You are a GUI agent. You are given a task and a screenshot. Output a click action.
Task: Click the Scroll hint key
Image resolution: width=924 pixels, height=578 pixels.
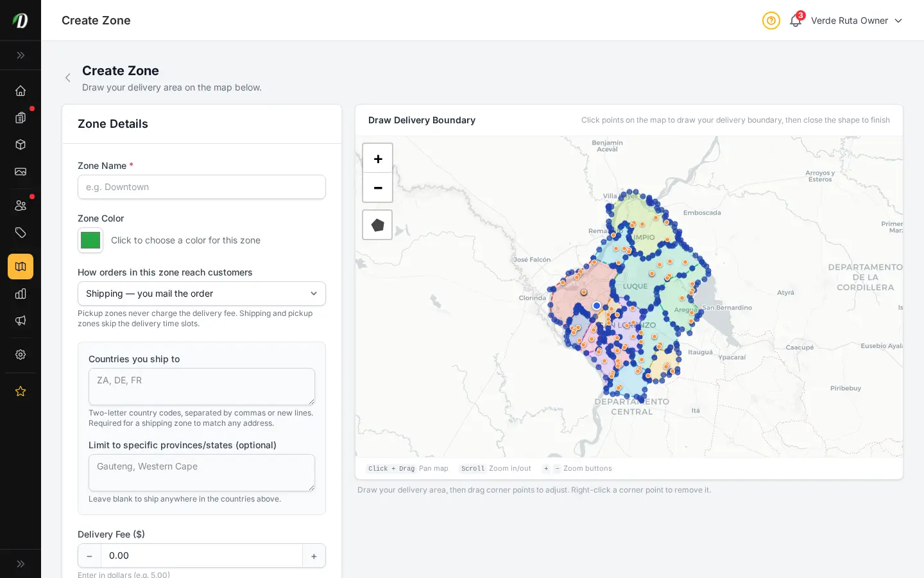[473, 469]
